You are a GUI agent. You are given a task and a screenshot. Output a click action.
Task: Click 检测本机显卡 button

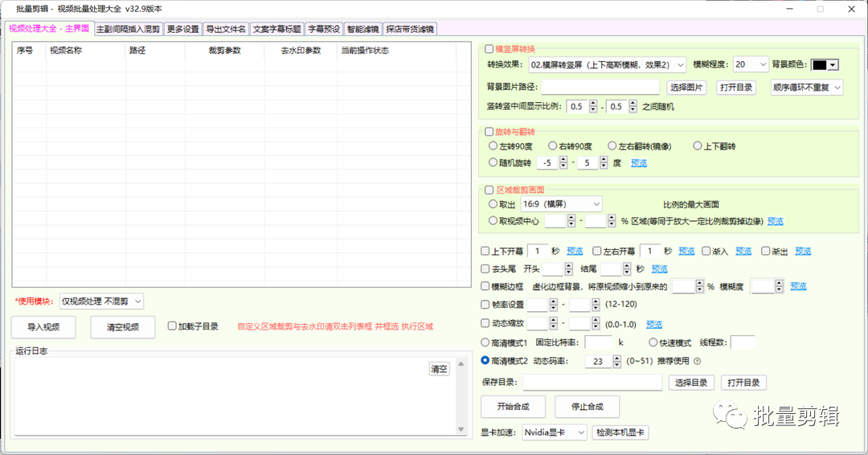[620, 432]
